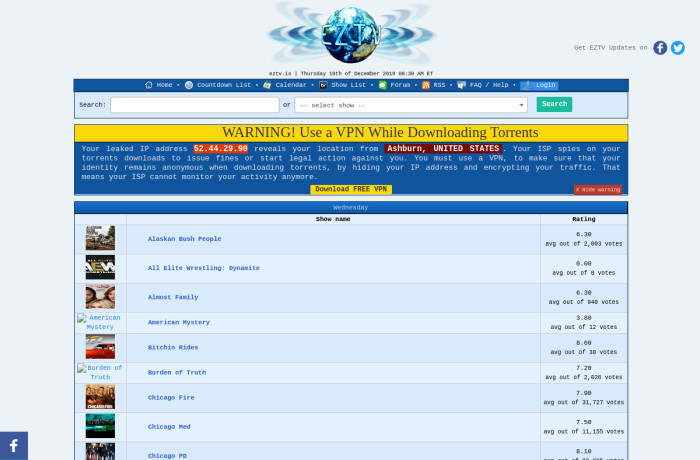Click Chicago Med poster thumbnail
This screenshot has height=460, width=700.
pyautogui.click(x=100, y=426)
